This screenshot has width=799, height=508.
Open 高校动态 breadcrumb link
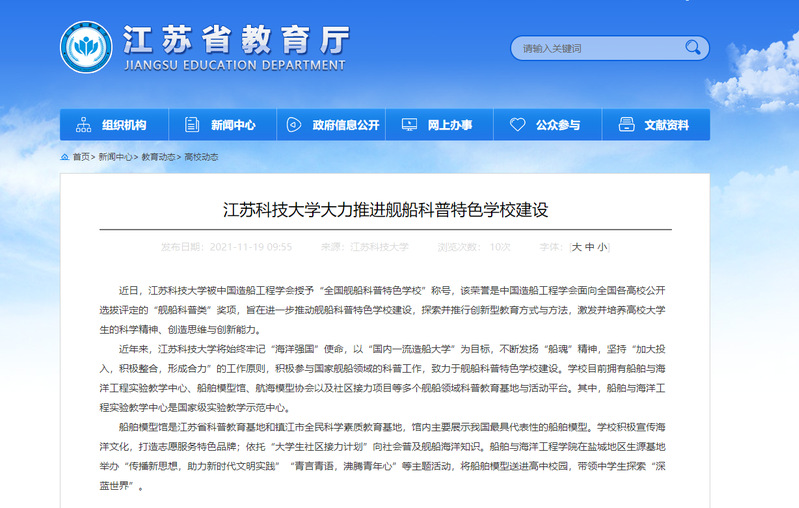(x=201, y=157)
